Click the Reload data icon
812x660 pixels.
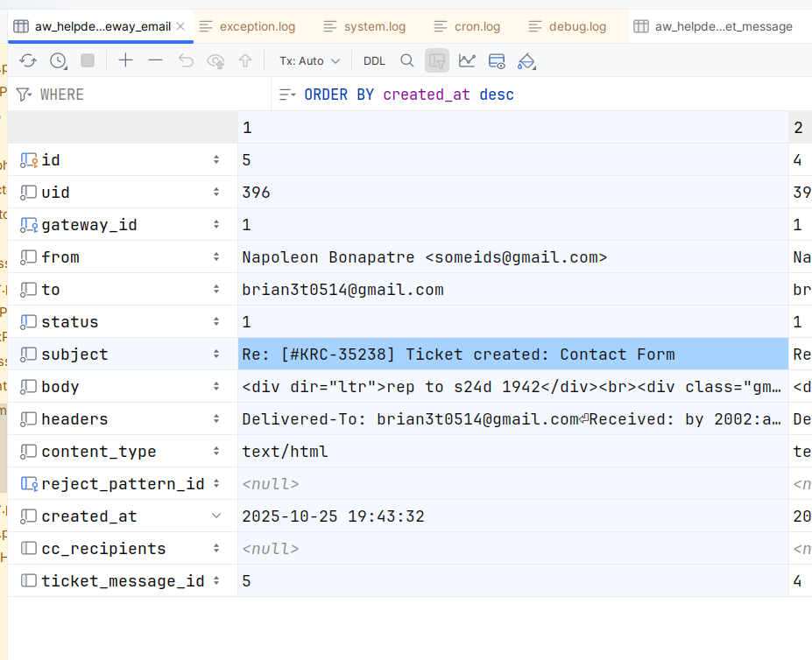pos(28,60)
